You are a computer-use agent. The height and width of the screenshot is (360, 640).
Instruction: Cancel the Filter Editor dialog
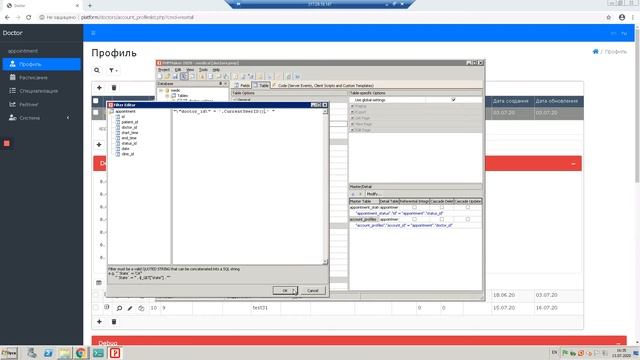click(313, 291)
